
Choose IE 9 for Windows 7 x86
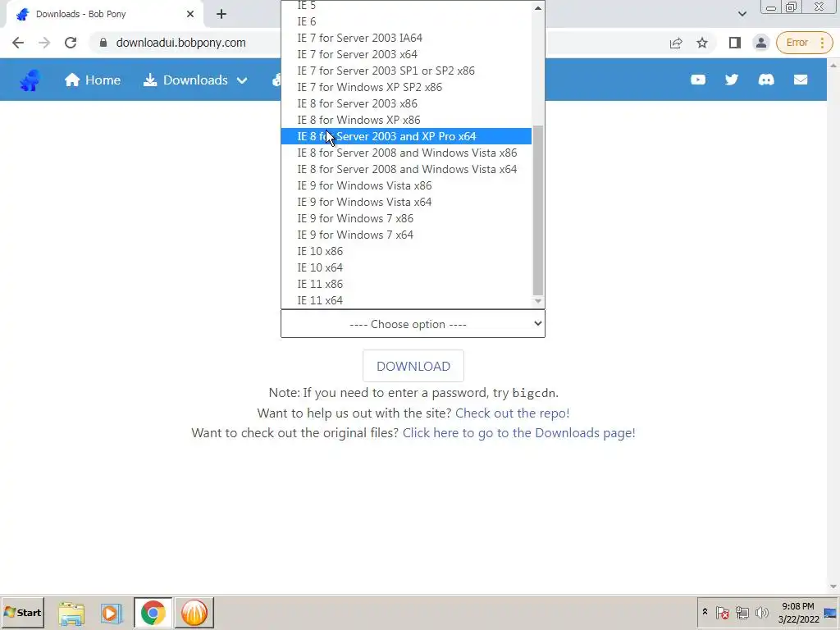pos(406,218)
